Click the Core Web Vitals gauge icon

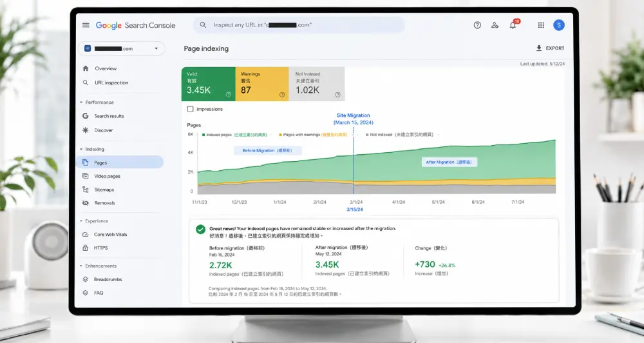(86, 235)
